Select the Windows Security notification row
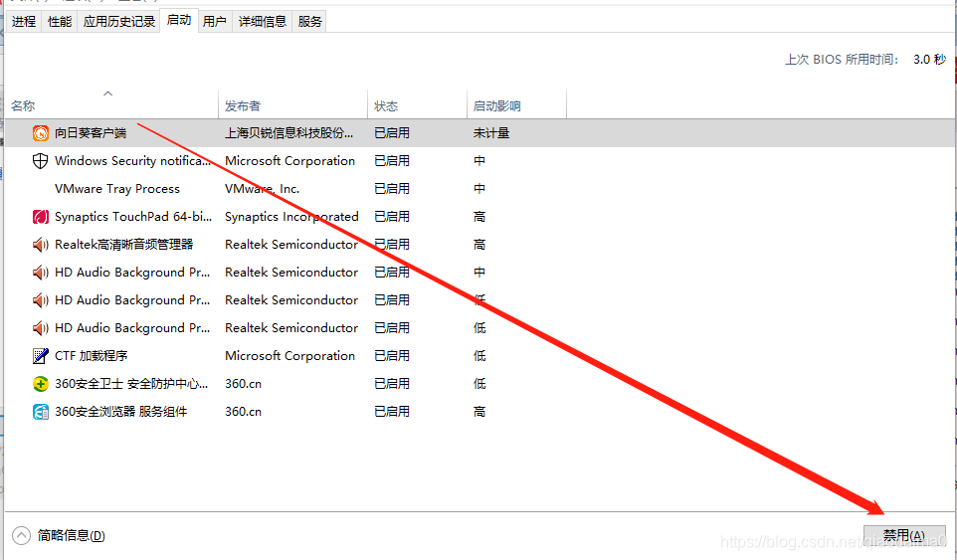 click(x=479, y=161)
